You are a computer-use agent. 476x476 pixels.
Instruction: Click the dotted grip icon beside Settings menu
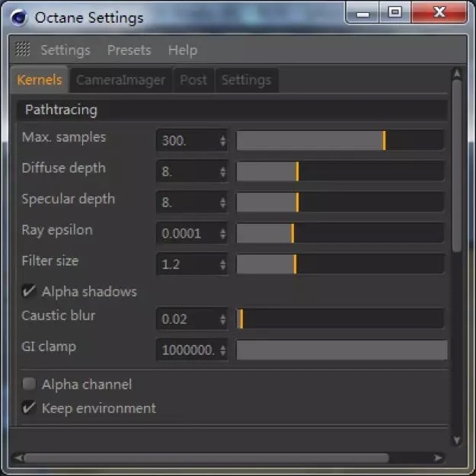(x=23, y=50)
